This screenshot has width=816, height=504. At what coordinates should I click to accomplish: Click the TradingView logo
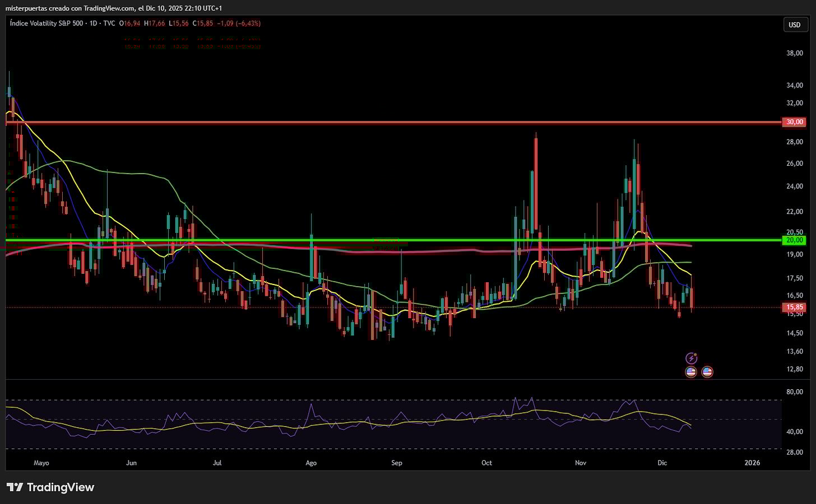[x=50, y=487]
